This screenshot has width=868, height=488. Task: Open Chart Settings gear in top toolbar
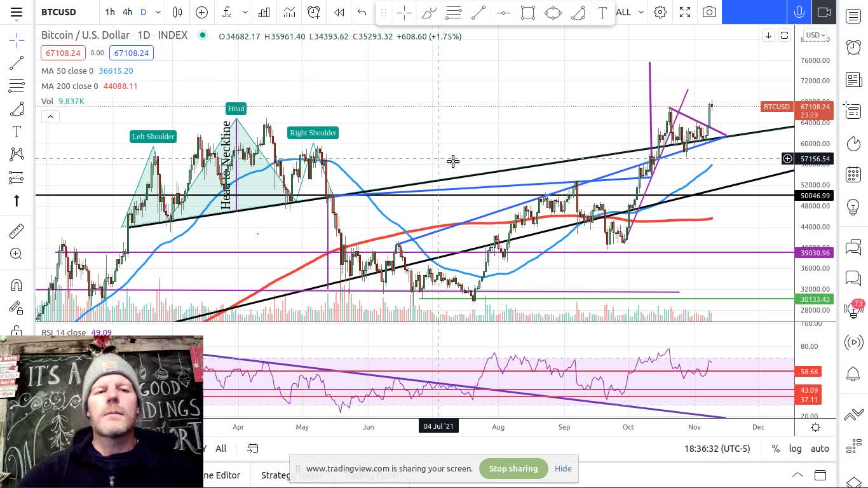coord(660,12)
